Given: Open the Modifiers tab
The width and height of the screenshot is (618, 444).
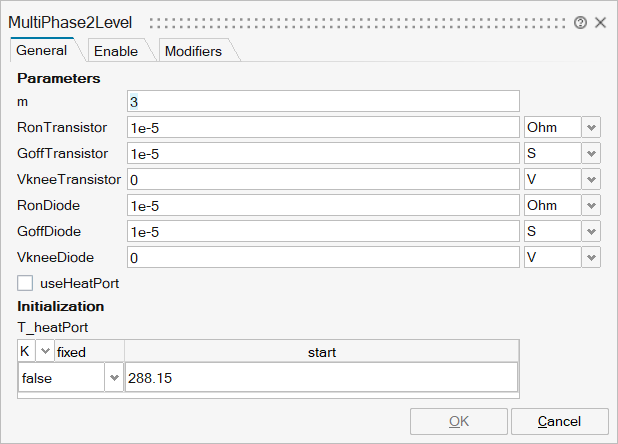Looking at the screenshot, I should (x=193, y=51).
